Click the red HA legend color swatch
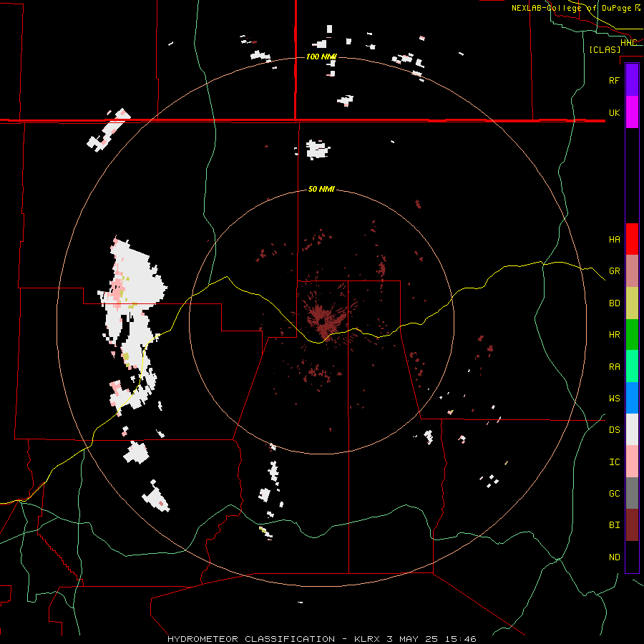This screenshot has width=644, height=644. click(632, 239)
